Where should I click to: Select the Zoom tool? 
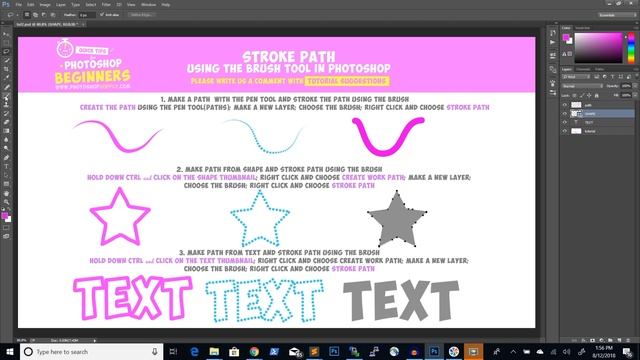(x=6, y=202)
